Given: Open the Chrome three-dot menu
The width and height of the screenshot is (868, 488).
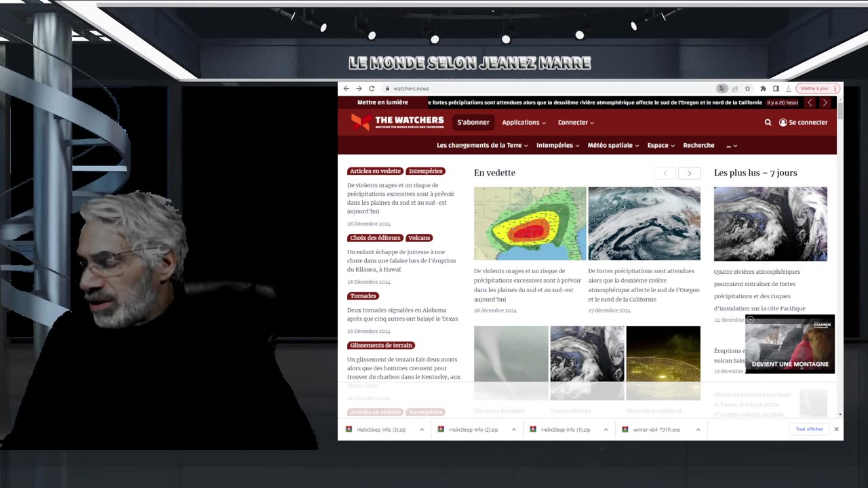Looking at the screenshot, I should pos(835,89).
